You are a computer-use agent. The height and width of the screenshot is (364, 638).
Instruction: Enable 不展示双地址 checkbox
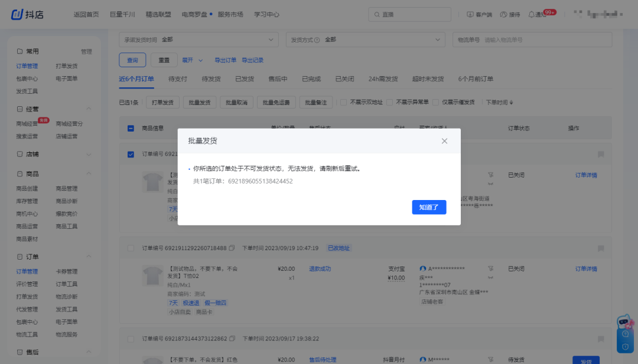pyautogui.click(x=343, y=103)
